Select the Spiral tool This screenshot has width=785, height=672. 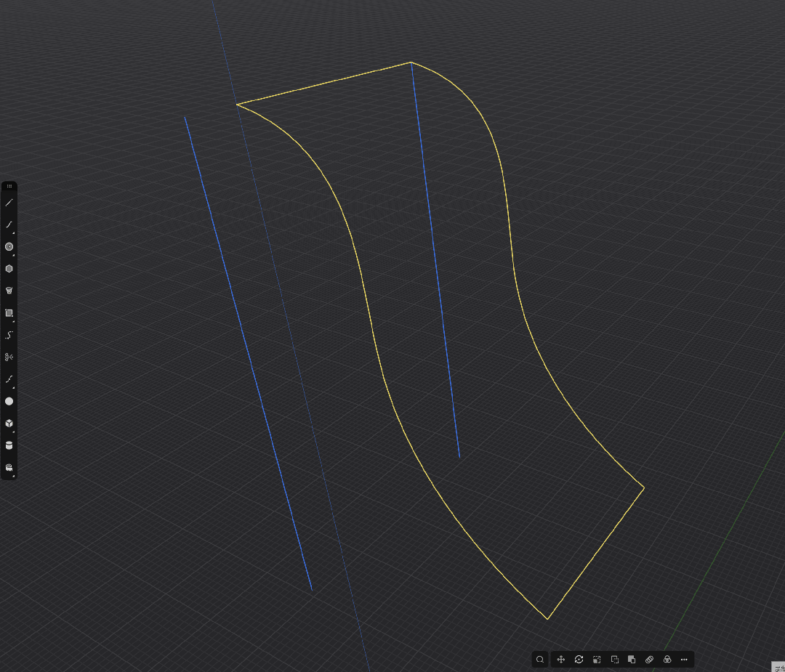9,291
